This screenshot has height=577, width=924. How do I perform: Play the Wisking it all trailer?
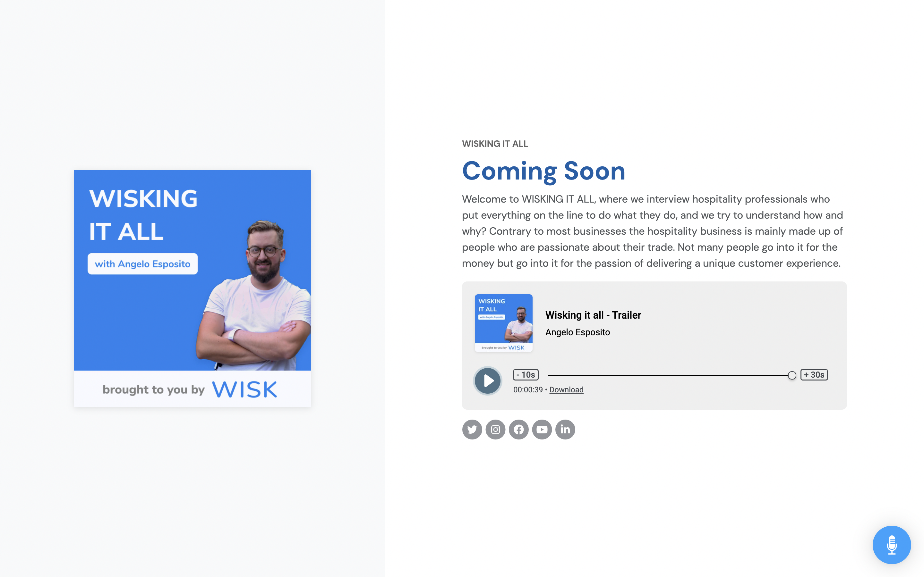coord(488,380)
